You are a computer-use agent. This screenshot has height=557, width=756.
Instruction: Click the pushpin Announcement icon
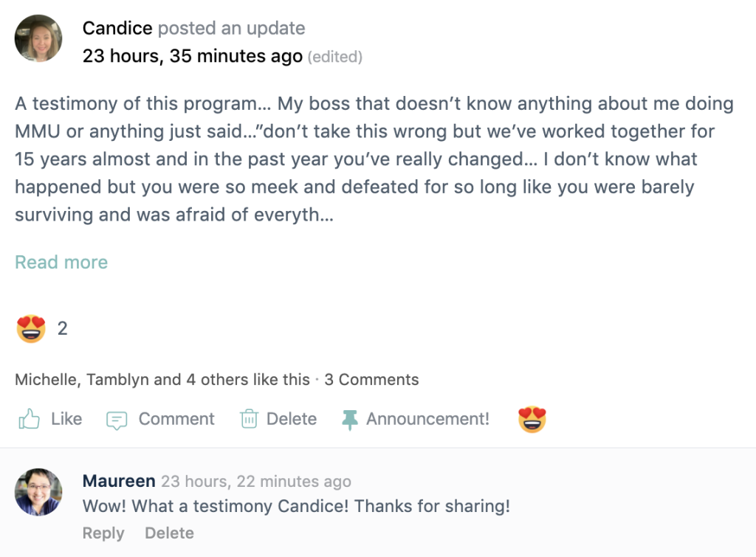pyautogui.click(x=349, y=420)
